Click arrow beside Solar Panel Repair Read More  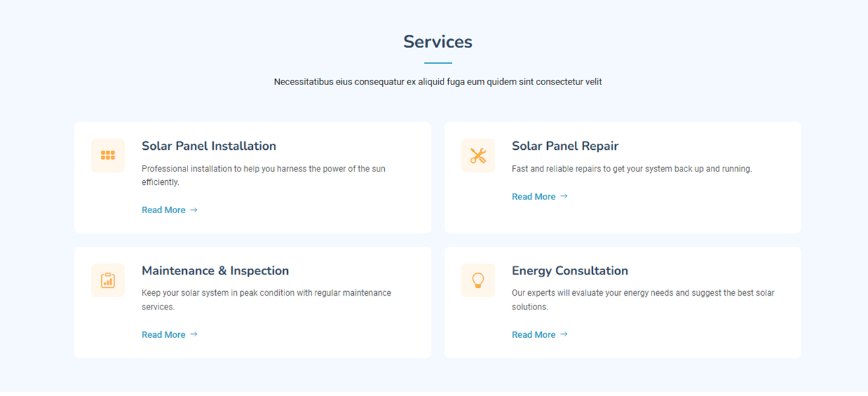[564, 196]
